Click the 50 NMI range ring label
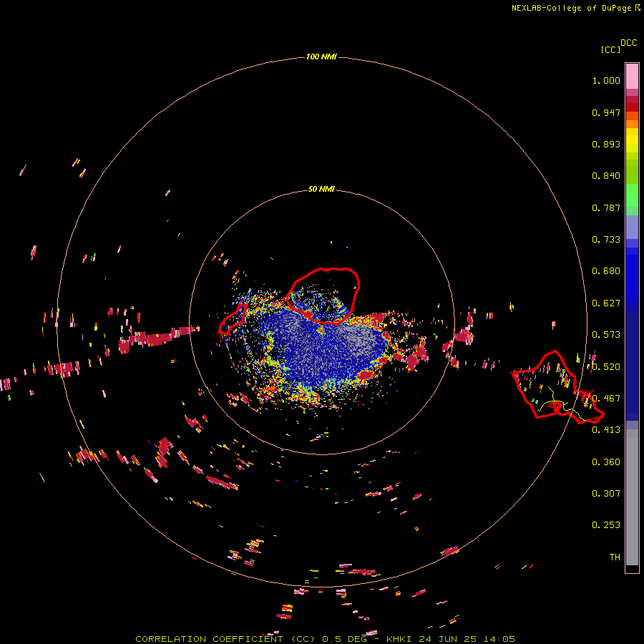 click(321, 189)
